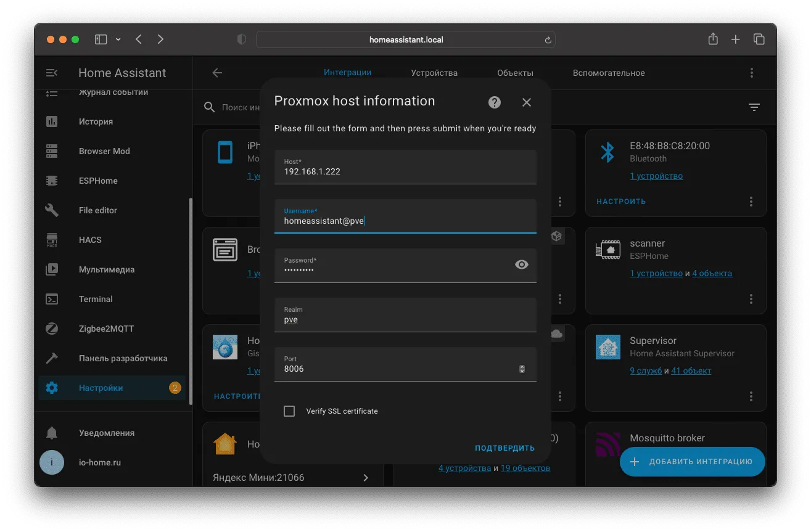811x532 pixels.
Task: Focus the Password field
Action: [x=405, y=266]
